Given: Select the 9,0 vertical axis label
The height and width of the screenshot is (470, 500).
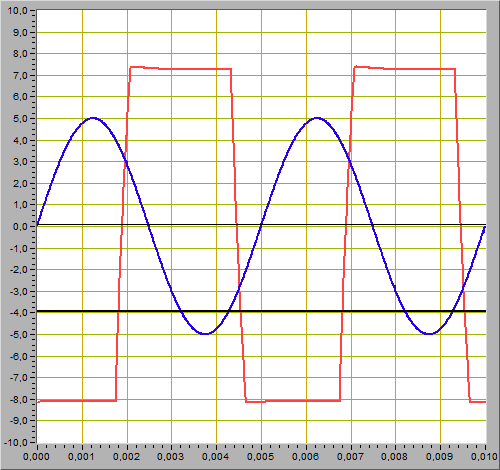Looking at the screenshot, I should point(20,32).
